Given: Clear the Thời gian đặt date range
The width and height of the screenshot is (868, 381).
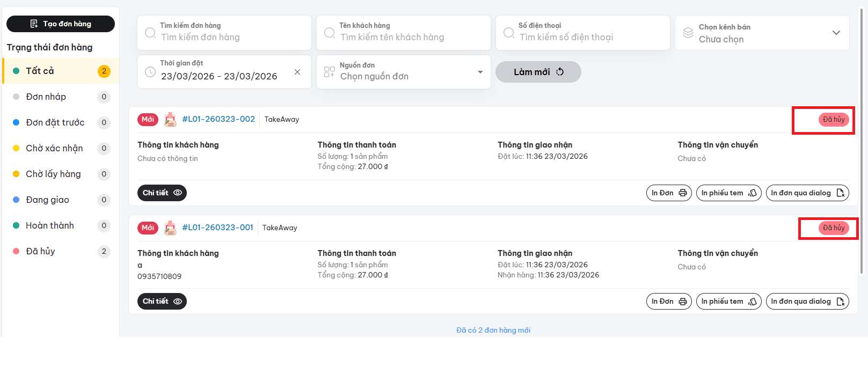Looking at the screenshot, I should [297, 72].
